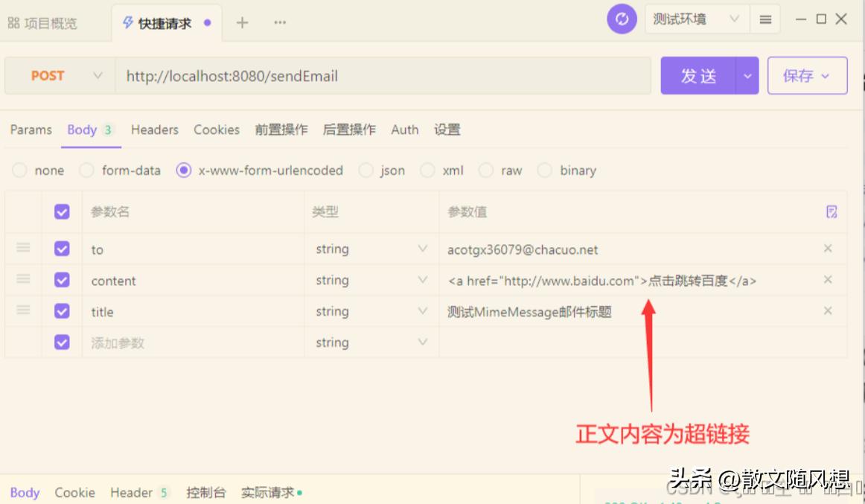The width and height of the screenshot is (865, 504).
Task: Click the URL field containing localhost:8080/sendEmail
Action: (298, 75)
